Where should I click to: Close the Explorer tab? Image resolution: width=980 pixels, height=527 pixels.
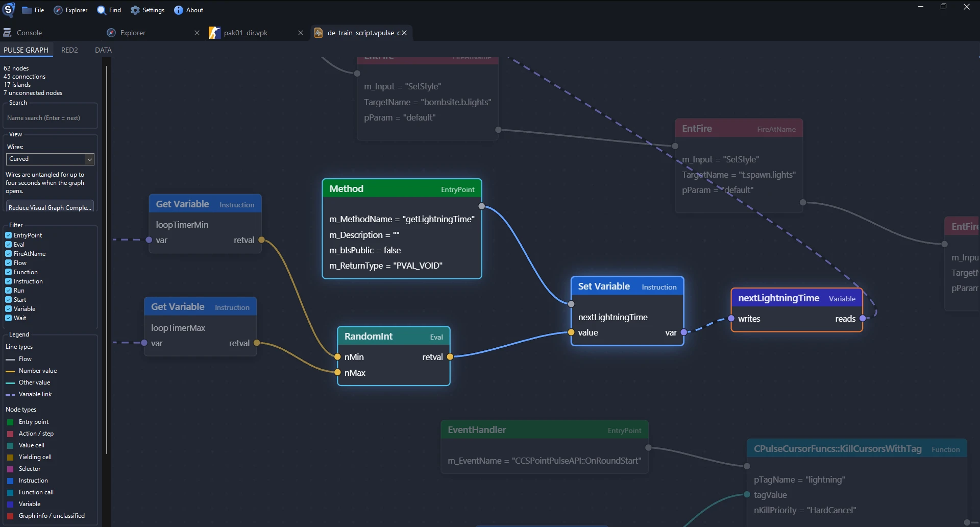coord(197,33)
